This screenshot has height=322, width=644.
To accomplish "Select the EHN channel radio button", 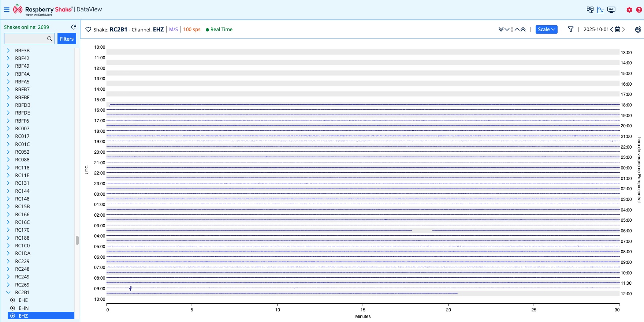I will tap(13, 308).
